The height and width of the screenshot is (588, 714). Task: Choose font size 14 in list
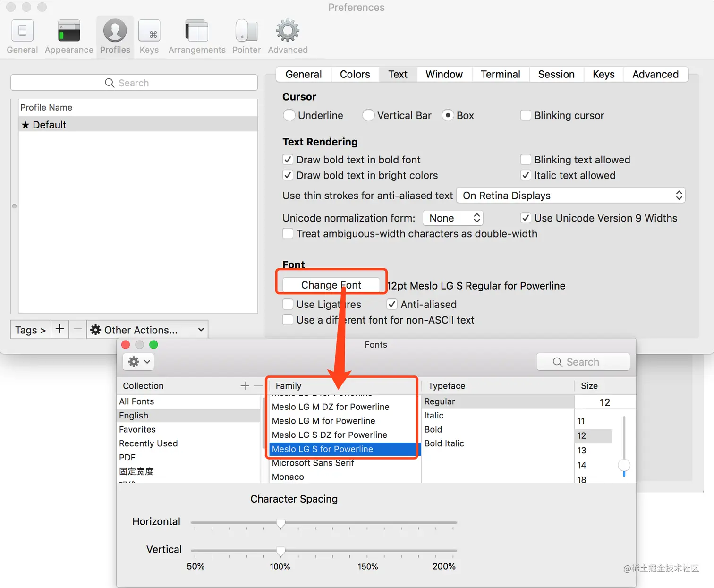tap(594, 465)
